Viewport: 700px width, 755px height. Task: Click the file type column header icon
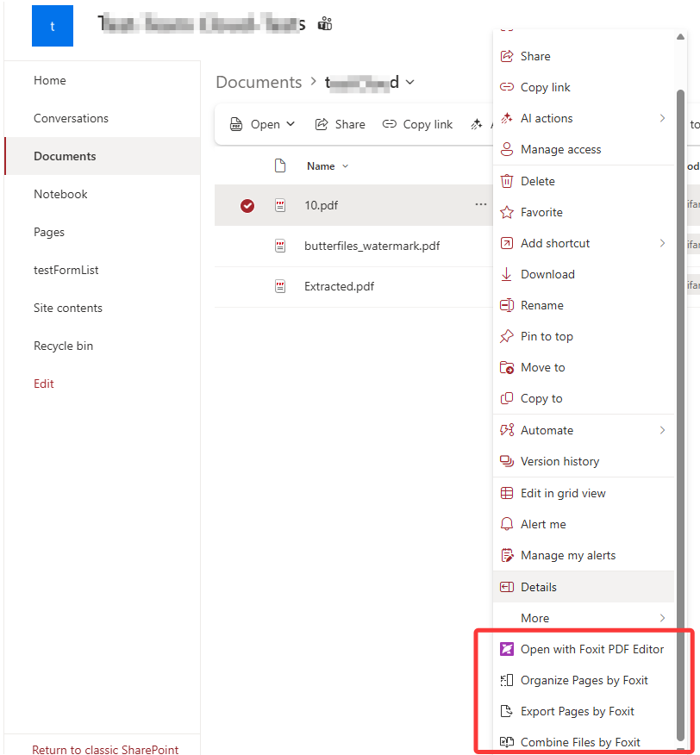280,165
